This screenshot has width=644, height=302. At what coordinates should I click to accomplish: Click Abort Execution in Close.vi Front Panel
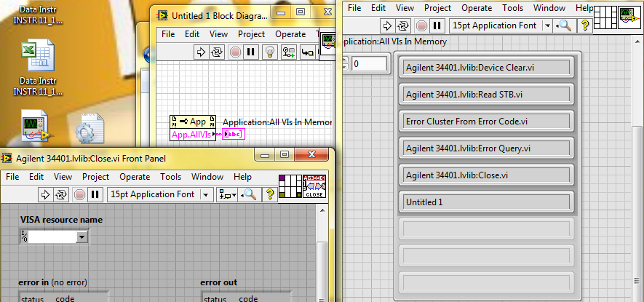coord(79,194)
